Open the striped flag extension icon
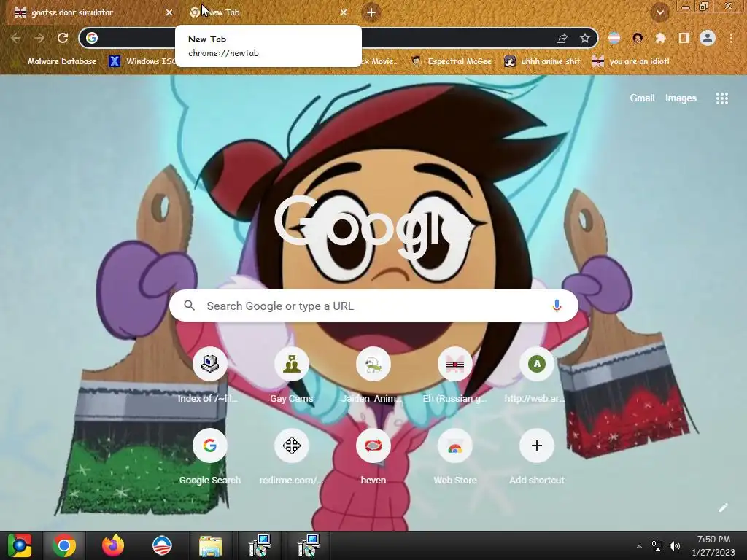This screenshot has height=560, width=747. (614, 38)
